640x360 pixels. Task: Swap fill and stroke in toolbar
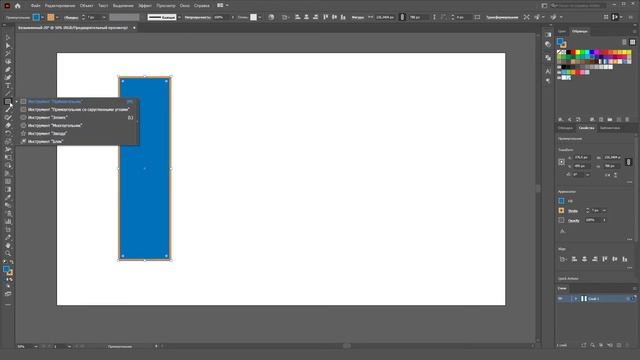[x=11, y=262]
